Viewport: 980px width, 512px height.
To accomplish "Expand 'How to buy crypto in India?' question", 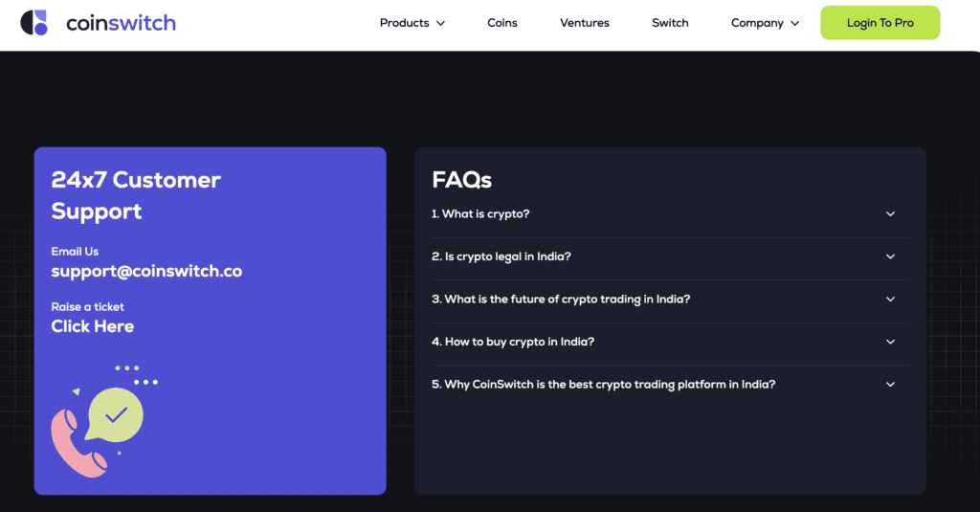I will pyautogui.click(x=669, y=342).
